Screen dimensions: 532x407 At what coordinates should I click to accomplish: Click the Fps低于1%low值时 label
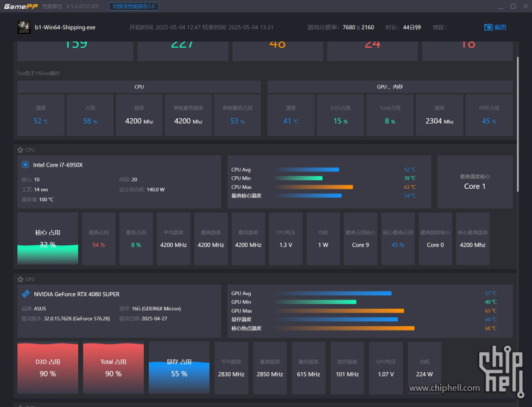tap(39, 73)
